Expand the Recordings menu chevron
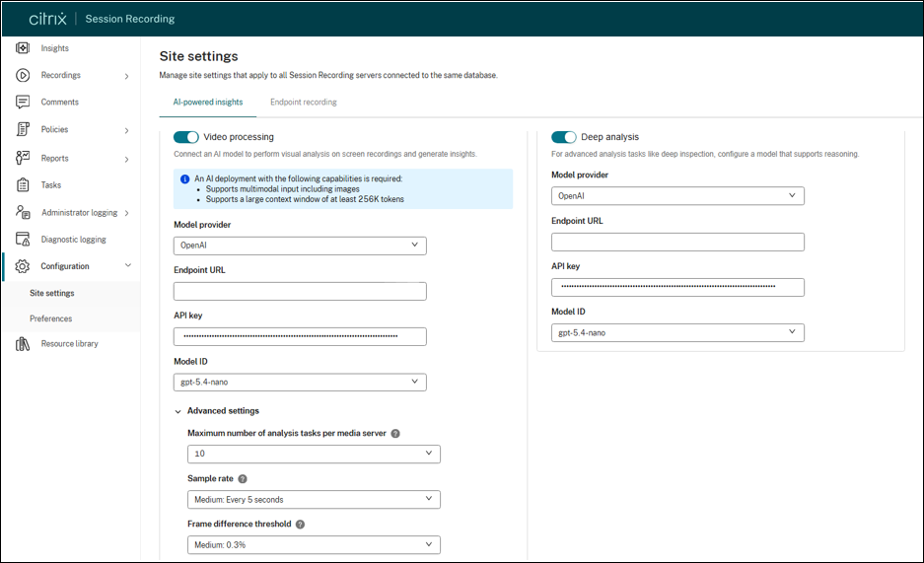924x563 pixels. 126,76
